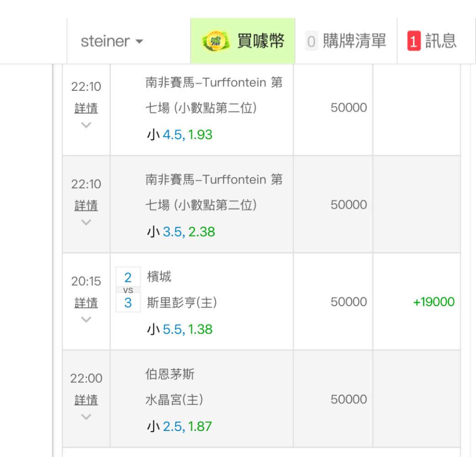Expand the Turffontein 小 3.5 row chevron
Viewport: 476px width, 457px height.
[86, 222]
